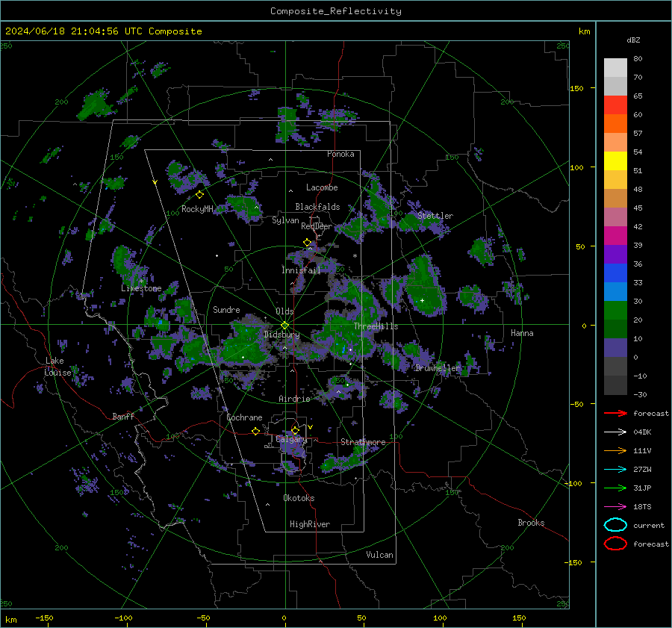The height and width of the screenshot is (628, 672).
Task: Click the RedDeer city label
Action: point(317,226)
